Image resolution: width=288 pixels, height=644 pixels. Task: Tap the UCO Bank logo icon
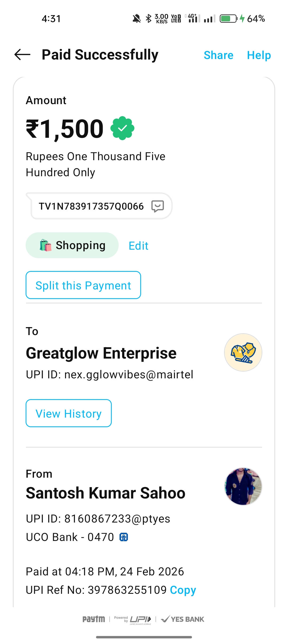tap(124, 537)
